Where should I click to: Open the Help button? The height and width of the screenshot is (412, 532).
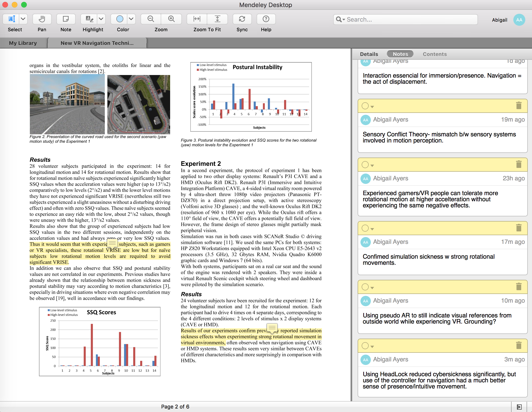pyautogui.click(x=266, y=19)
